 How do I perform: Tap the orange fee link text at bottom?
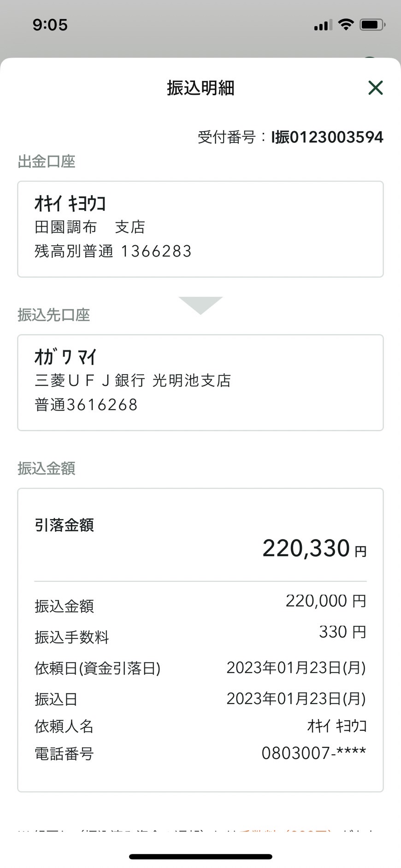tap(285, 831)
